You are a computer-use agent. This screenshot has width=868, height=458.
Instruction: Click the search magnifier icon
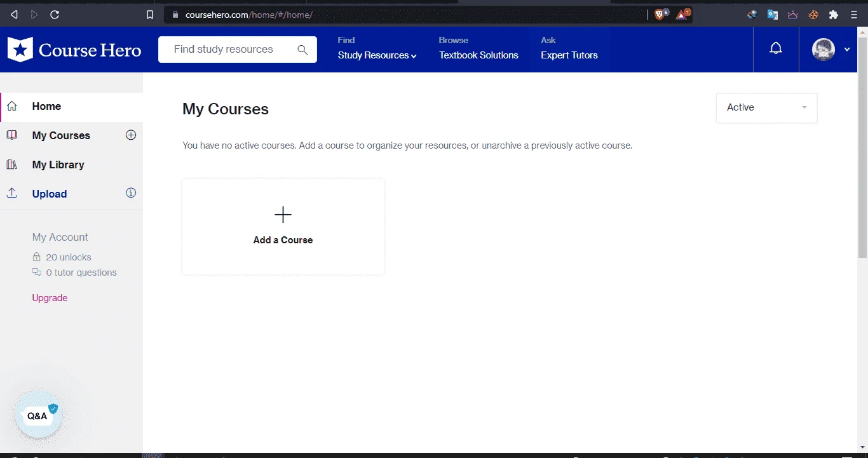(x=302, y=50)
